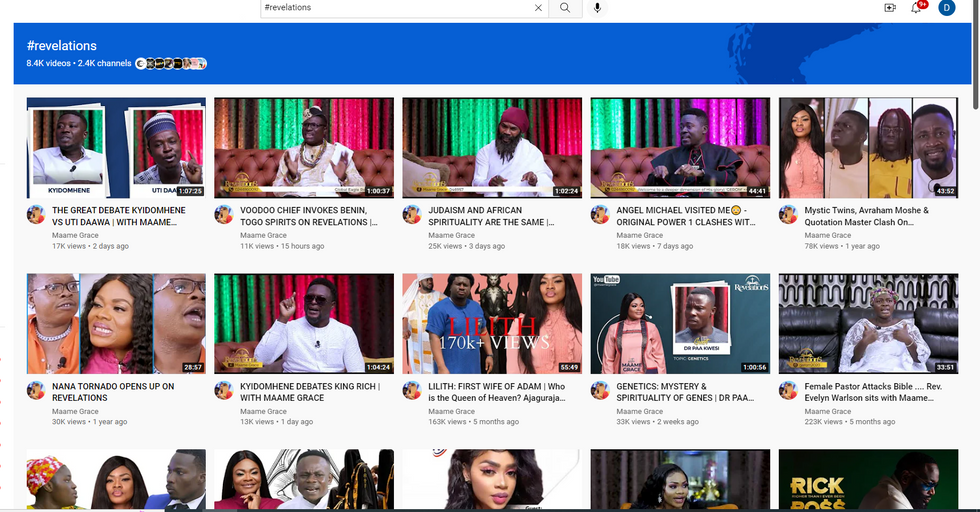Open channel avatar beside THE GREAT DEBATE KYIDOMHENE

click(36, 214)
